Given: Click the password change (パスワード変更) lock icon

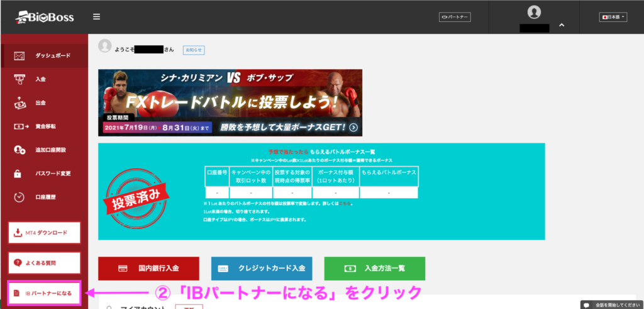Looking at the screenshot, I should coord(19,174).
